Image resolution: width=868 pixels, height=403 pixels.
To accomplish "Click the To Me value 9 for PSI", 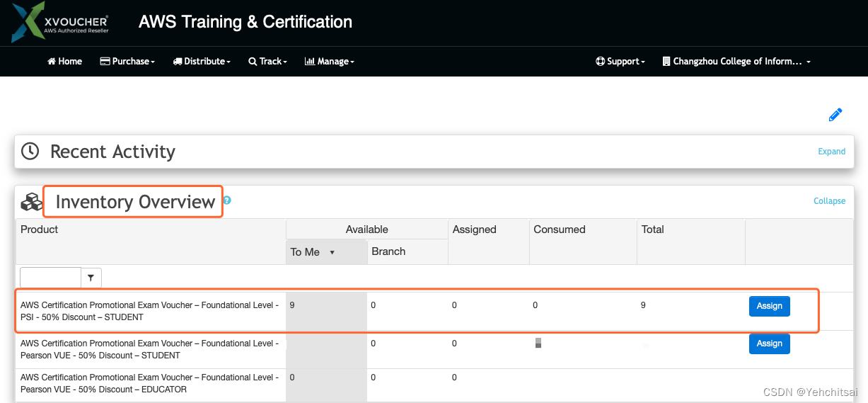I will pyautogui.click(x=292, y=305).
